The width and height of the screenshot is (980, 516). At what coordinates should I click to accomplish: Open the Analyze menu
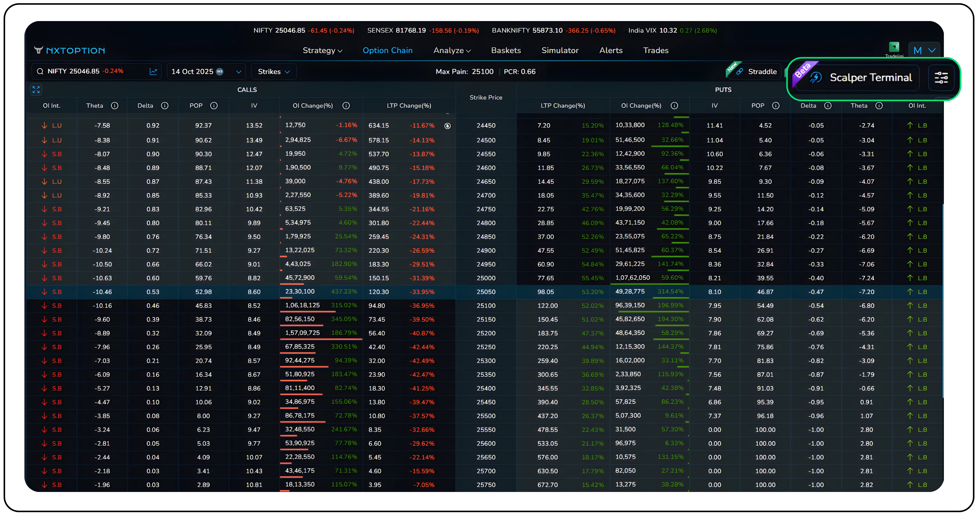tap(452, 50)
